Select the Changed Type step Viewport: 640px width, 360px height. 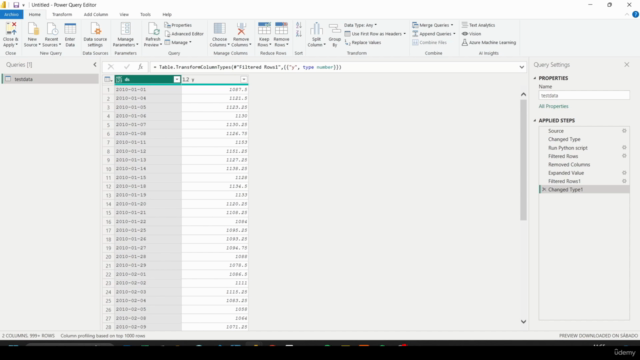tap(584, 139)
